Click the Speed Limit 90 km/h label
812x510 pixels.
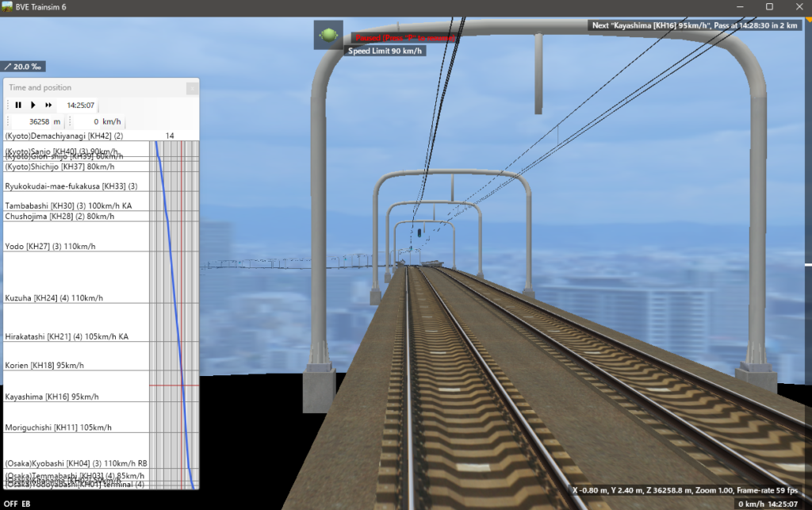coord(385,51)
